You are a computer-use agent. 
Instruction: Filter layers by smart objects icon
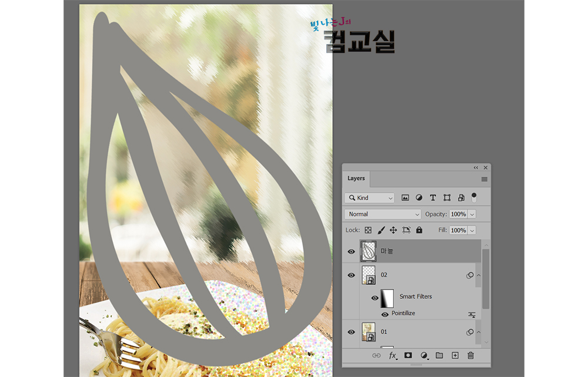tap(461, 198)
